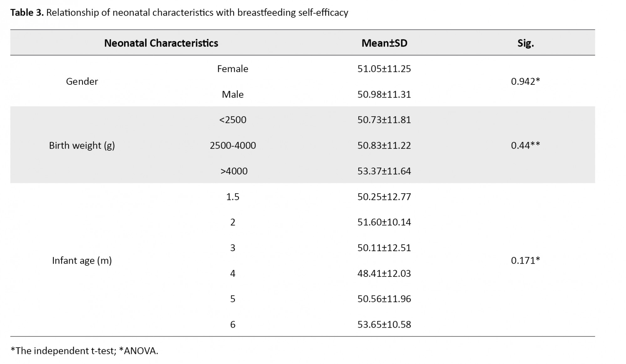Click the 2500-4000 birth weight cell
Image resolution: width=626 pixels, height=364 pixels.
tap(233, 145)
